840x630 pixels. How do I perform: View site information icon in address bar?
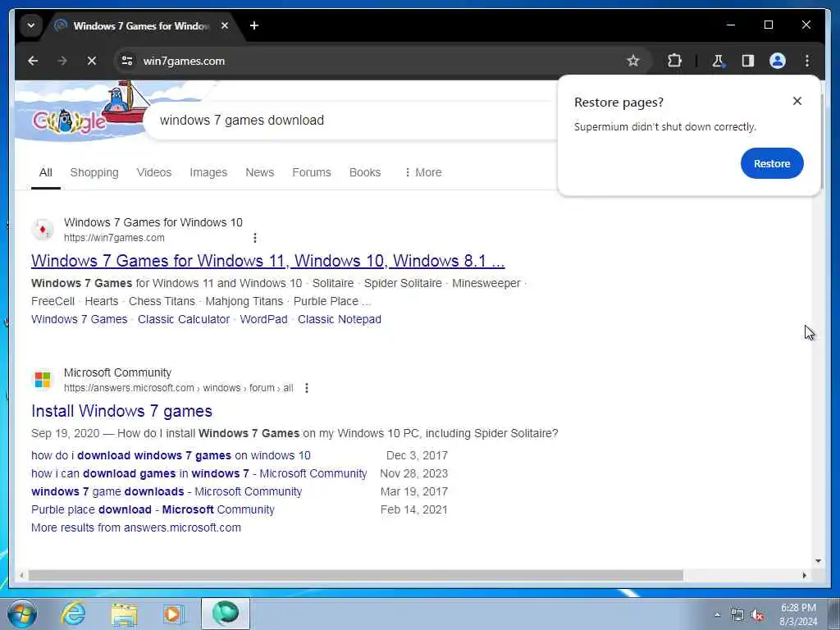click(127, 61)
